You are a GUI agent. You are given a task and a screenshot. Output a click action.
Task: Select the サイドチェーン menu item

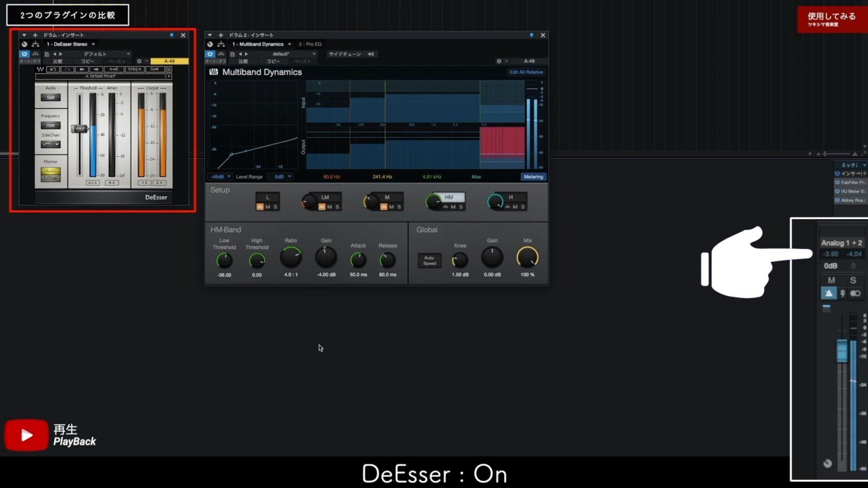click(x=344, y=54)
